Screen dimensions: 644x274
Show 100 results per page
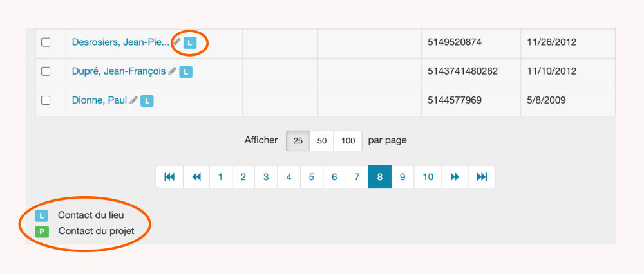(348, 140)
